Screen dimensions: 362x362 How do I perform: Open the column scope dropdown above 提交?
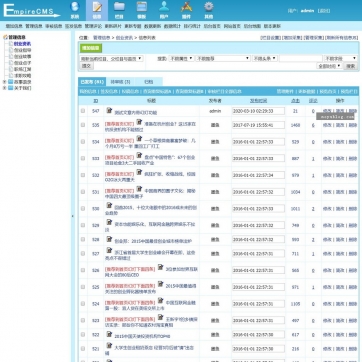tap(111, 58)
